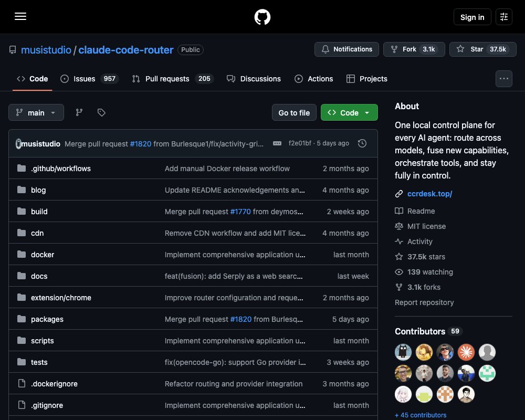
Task: Open the docs folder
Action: click(39, 276)
